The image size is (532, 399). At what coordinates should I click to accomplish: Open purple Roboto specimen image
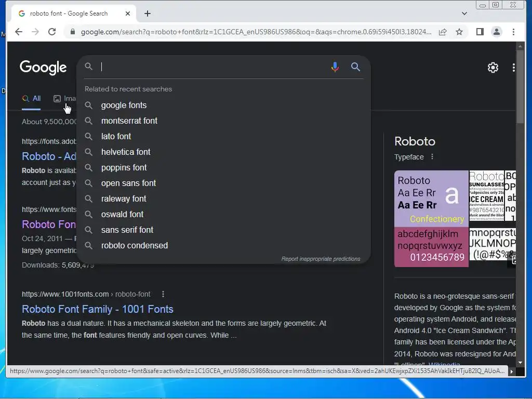coord(431,198)
